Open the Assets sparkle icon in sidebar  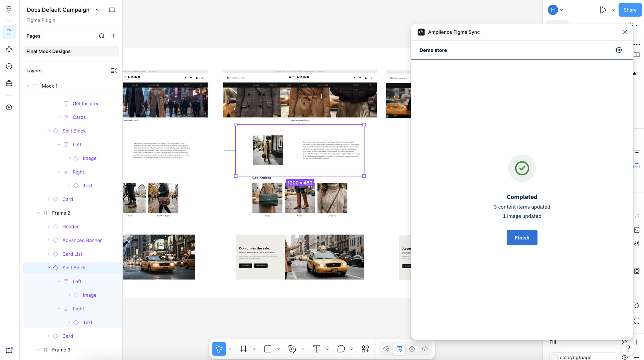point(9,49)
